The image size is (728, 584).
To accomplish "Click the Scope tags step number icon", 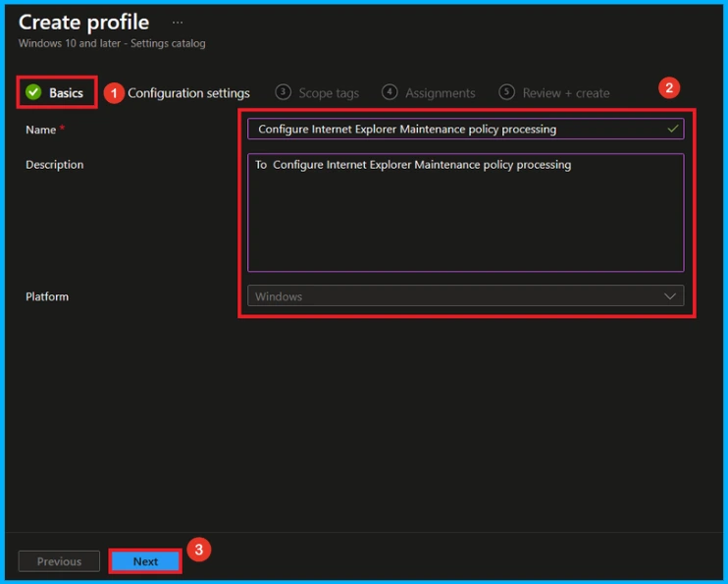I will 283,92.
